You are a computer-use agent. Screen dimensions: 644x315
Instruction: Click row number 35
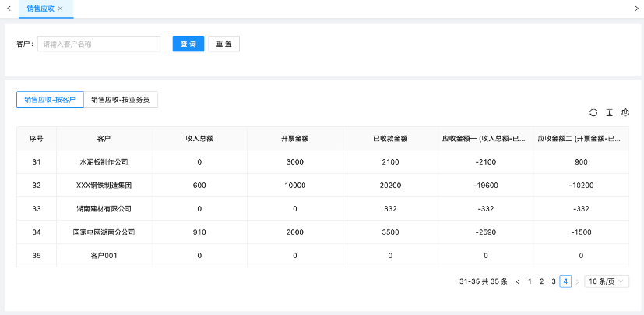[x=37, y=256]
